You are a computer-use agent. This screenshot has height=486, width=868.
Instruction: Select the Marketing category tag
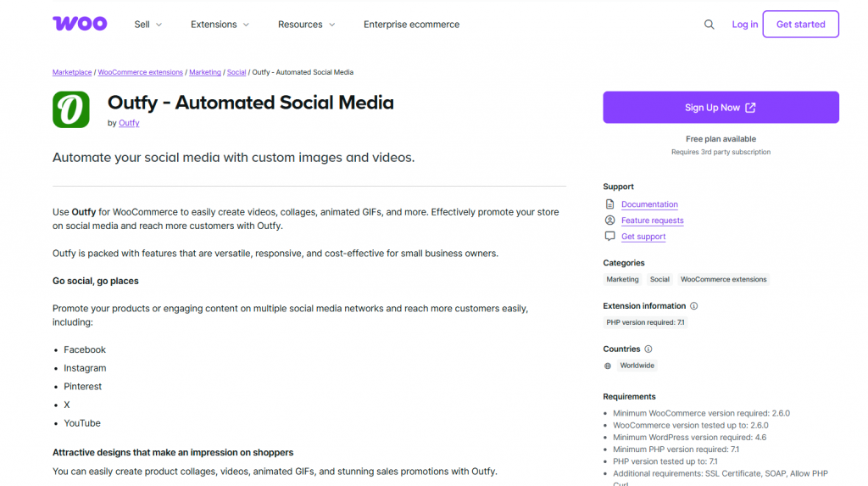(x=622, y=279)
